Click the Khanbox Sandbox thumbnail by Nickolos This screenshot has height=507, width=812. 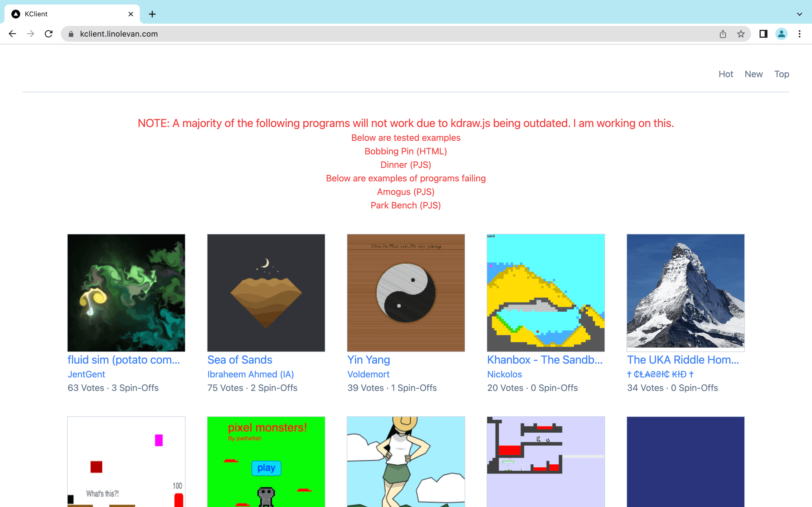546,292
